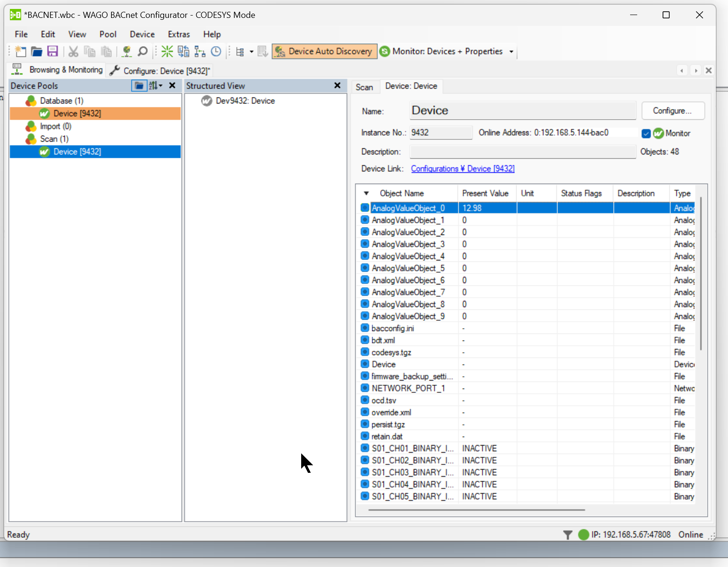Click the clock toolbar icon

[216, 51]
